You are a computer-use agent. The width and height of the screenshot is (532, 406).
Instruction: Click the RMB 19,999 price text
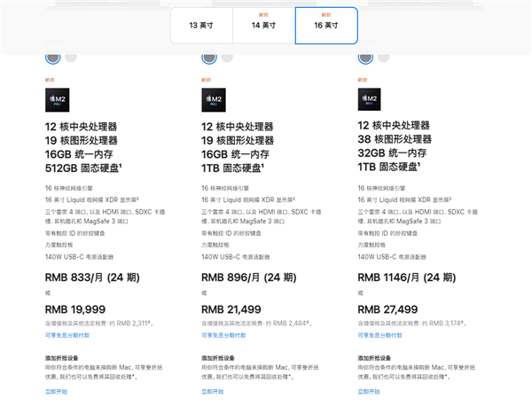click(x=75, y=309)
